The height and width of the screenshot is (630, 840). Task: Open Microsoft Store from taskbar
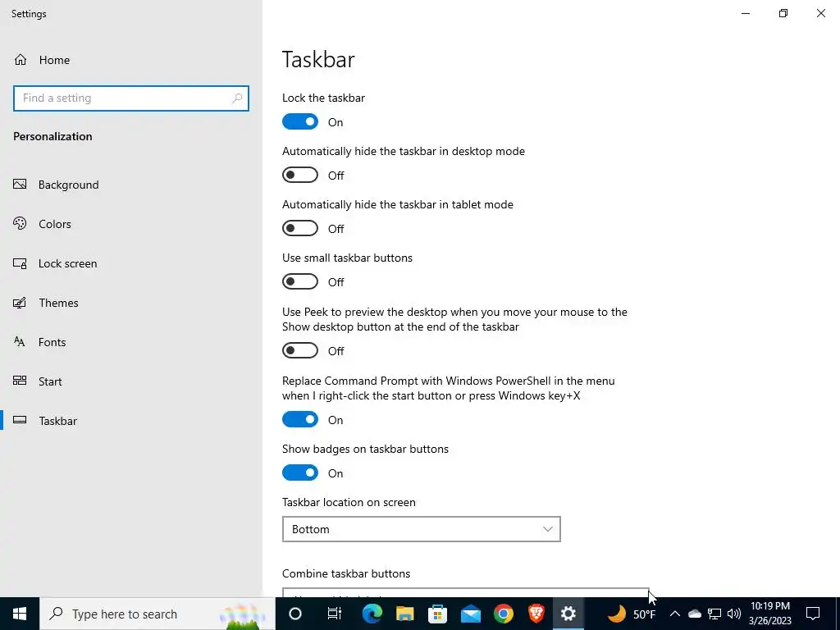[438, 614]
